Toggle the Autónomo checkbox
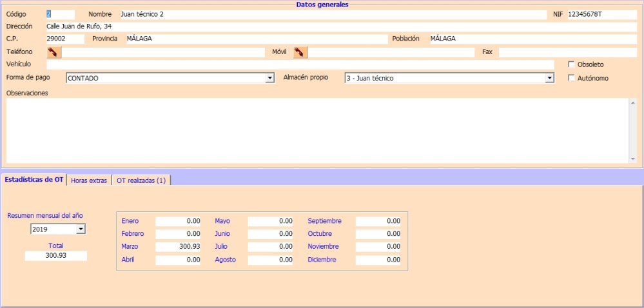 pyautogui.click(x=571, y=78)
